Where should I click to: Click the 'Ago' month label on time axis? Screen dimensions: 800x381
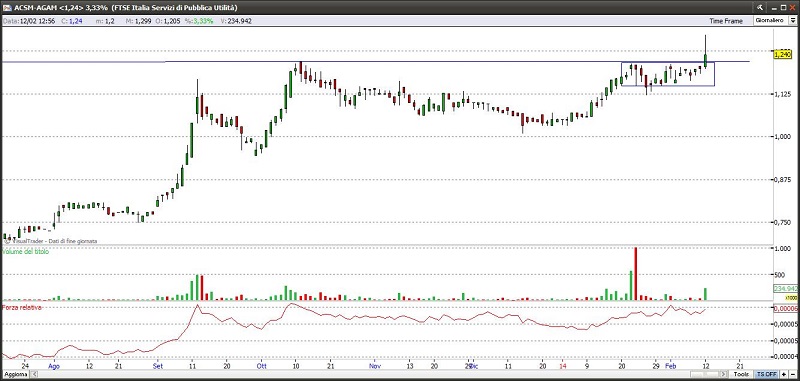[x=54, y=366]
